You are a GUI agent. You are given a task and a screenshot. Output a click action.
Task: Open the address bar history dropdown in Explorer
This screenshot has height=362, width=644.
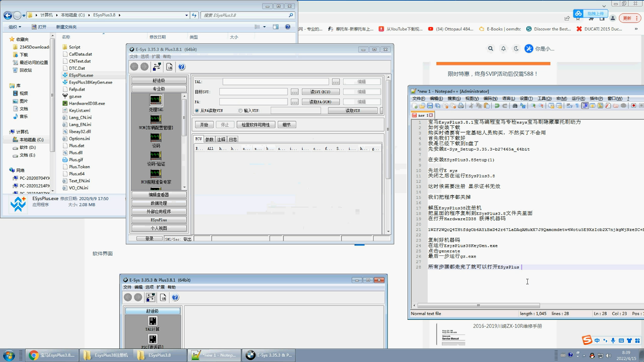[x=187, y=15]
